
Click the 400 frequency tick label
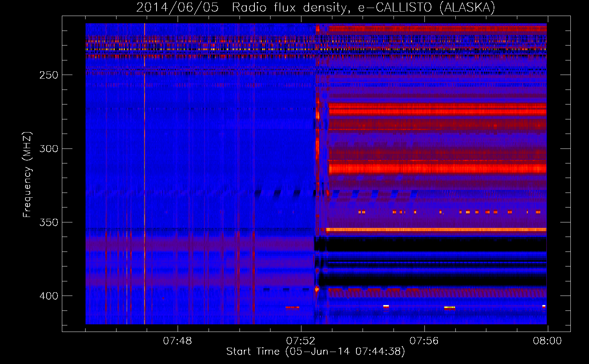pos(48,296)
